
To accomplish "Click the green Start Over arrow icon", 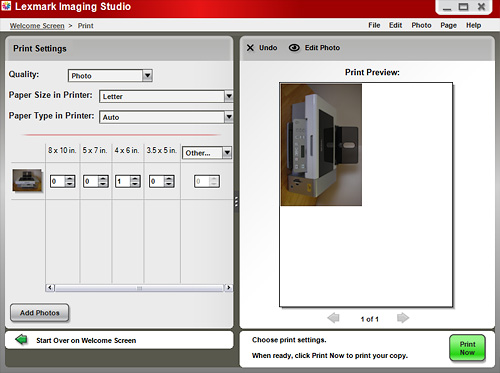I will [x=22, y=340].
